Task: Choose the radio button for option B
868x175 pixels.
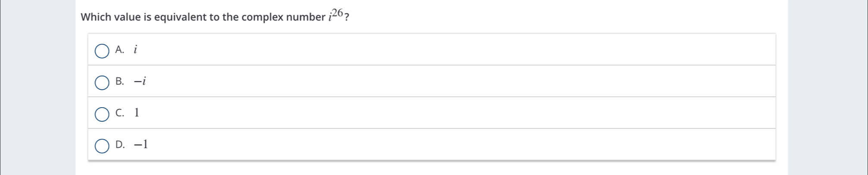Action: point(102,83)
